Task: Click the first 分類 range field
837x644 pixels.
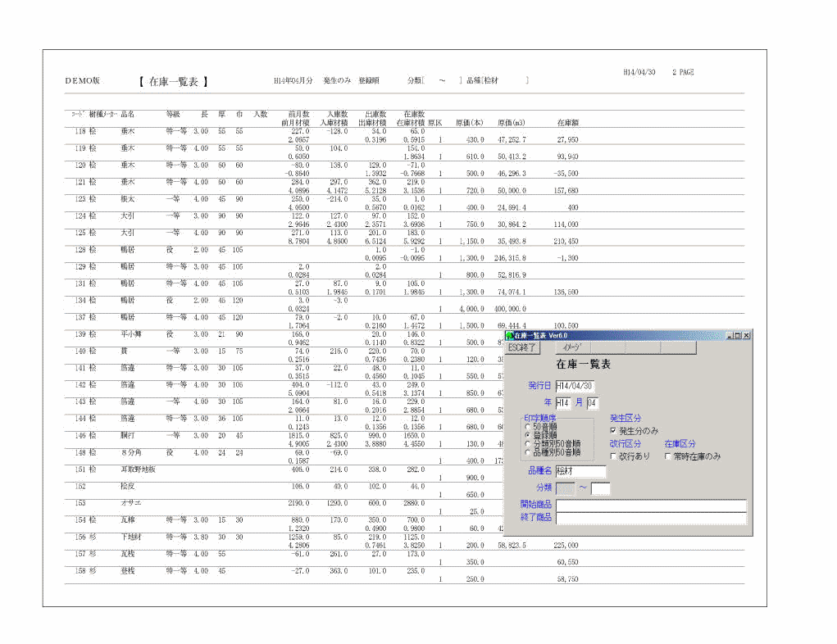Action: 566,488
